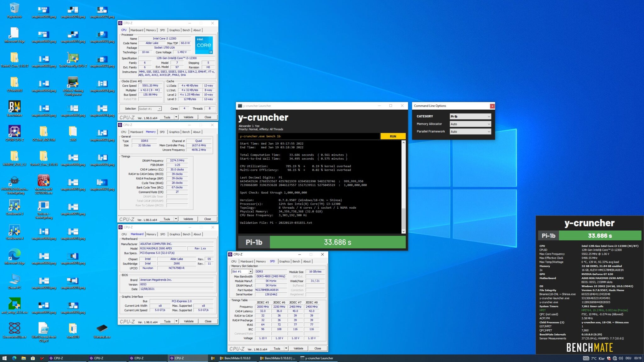The width and height of the screenshot is (644, 362).
Task: Click y-cruncher output scrollbar up arrow
Action: tap(403, 143)
